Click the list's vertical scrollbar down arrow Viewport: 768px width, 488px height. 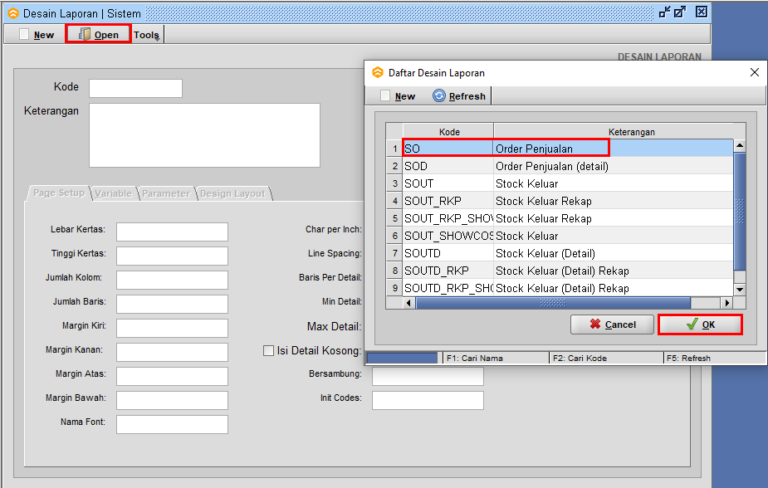click(740, 289)
